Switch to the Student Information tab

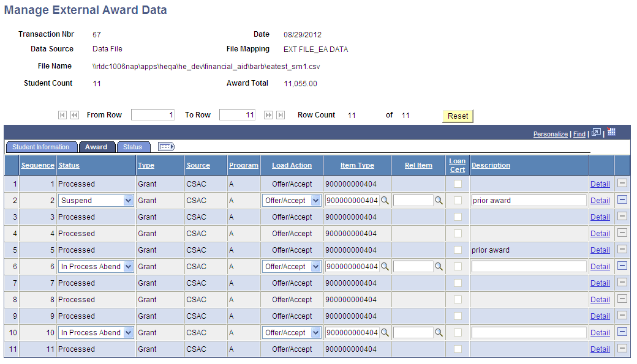tap(41, 147)
